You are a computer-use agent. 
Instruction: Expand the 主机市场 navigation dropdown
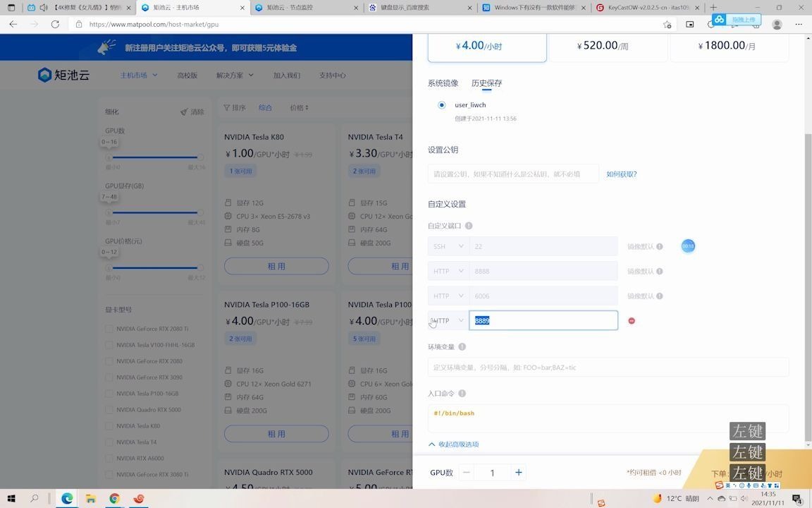coord(139,75)
